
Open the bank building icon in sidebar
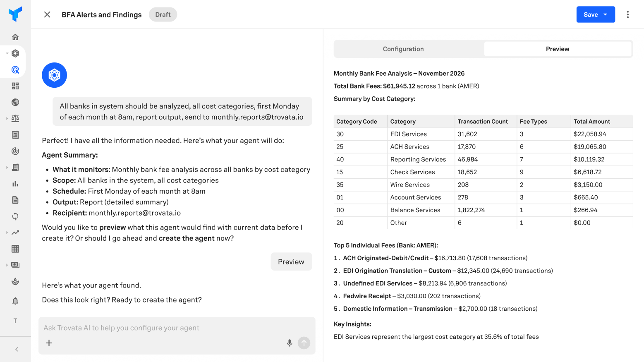coord(15,135)
